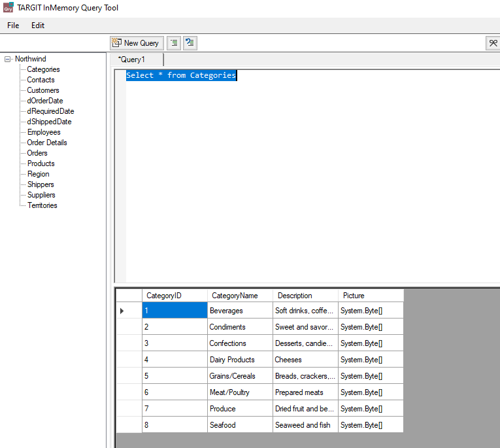The height and width of the screenshot is (448, 500).
Task: Select the CategoryID 5 cell
Action: click(175, 376)
